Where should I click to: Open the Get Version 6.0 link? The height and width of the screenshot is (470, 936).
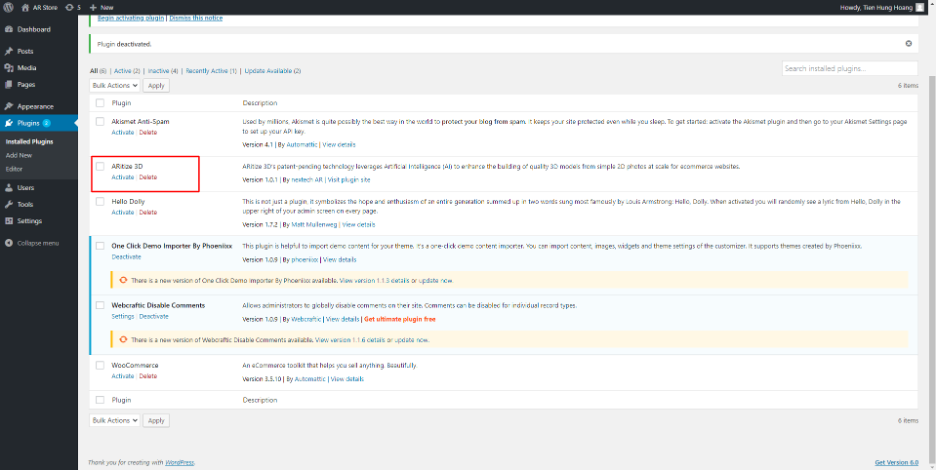897,463
